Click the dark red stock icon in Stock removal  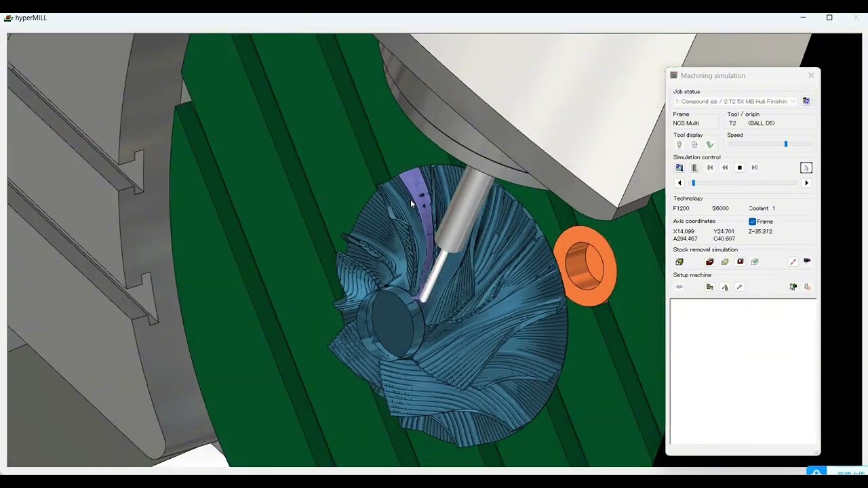pos(710,262)
